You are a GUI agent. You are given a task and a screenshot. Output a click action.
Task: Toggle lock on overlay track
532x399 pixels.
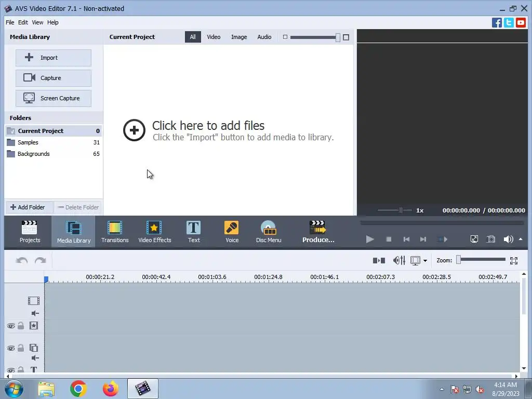point(21,348)
